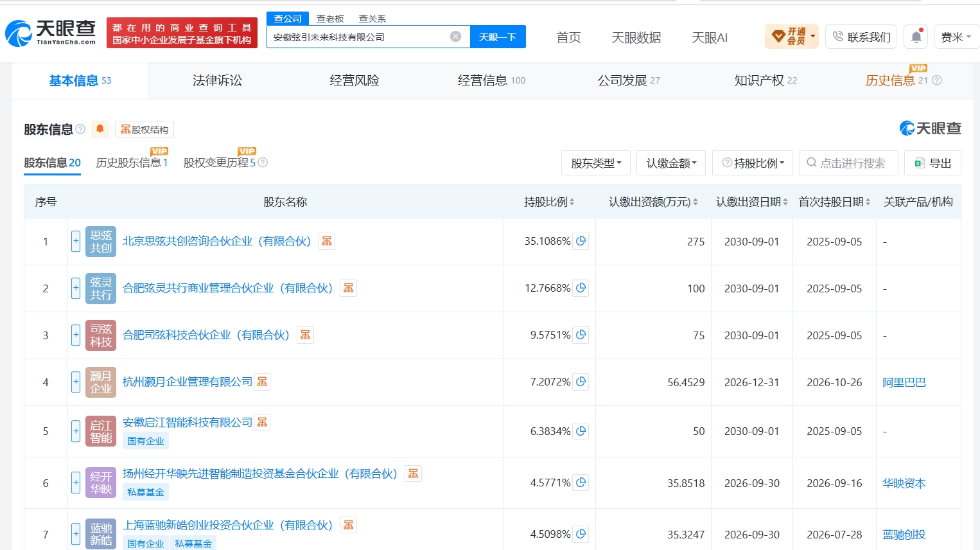Click the 天眼一下 search button
980x550 pixels.
[498, 37]
